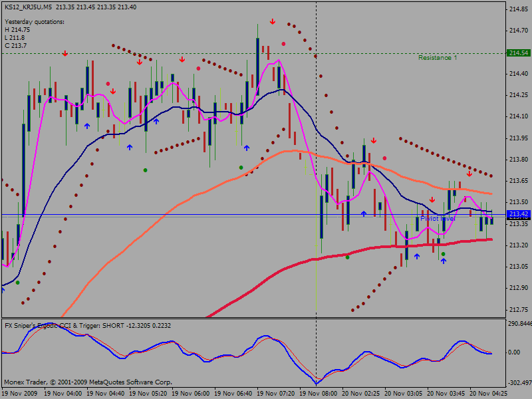
Task: Click the '19 Nov 06:40' time label
Action: (233, 394)
